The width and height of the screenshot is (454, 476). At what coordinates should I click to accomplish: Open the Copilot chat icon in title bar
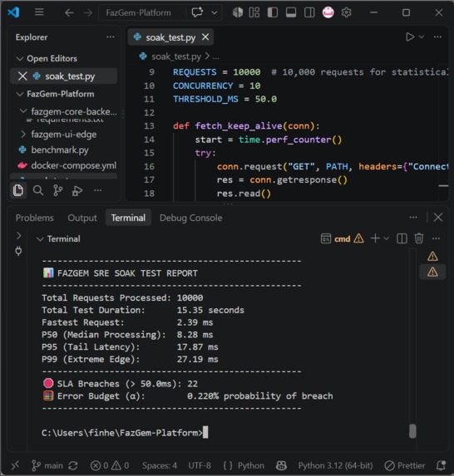coord(197,12)
